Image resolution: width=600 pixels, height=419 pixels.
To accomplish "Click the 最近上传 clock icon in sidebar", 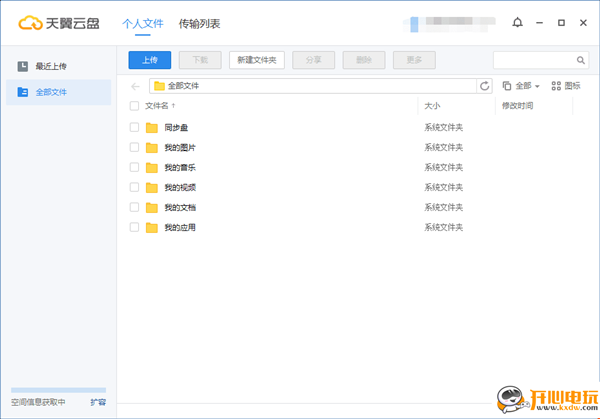I will pos(23,66).
